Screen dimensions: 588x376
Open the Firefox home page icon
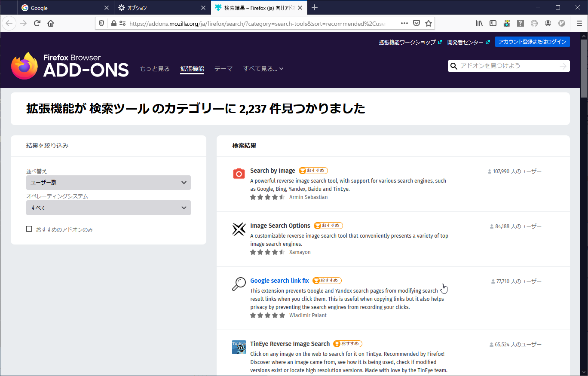(x=51, y=23)
